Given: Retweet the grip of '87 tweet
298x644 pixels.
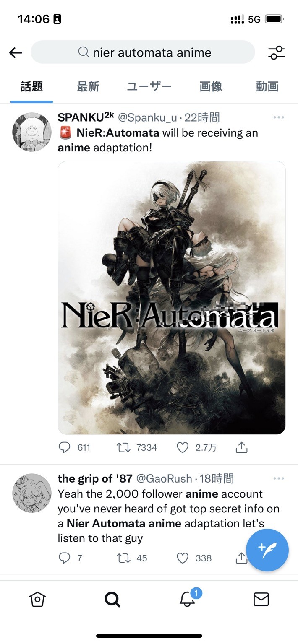Looking at the screenshot, I should pos(123,558).
